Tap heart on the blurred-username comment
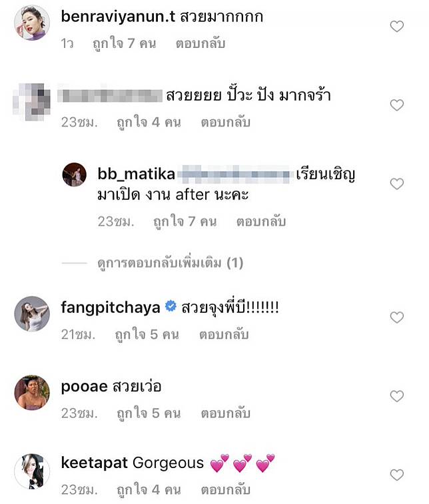This screenshot has height=504, width=429. (396, 105)
